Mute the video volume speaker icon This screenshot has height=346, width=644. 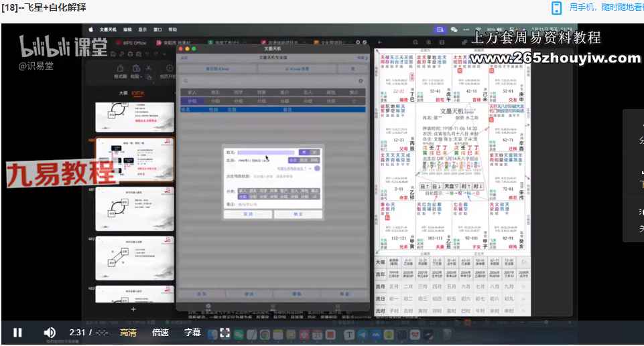[50, 332]
